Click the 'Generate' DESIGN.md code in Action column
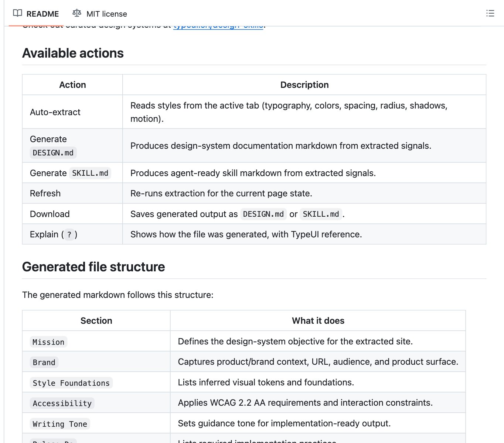504x443 pixels. click(53, 153)
